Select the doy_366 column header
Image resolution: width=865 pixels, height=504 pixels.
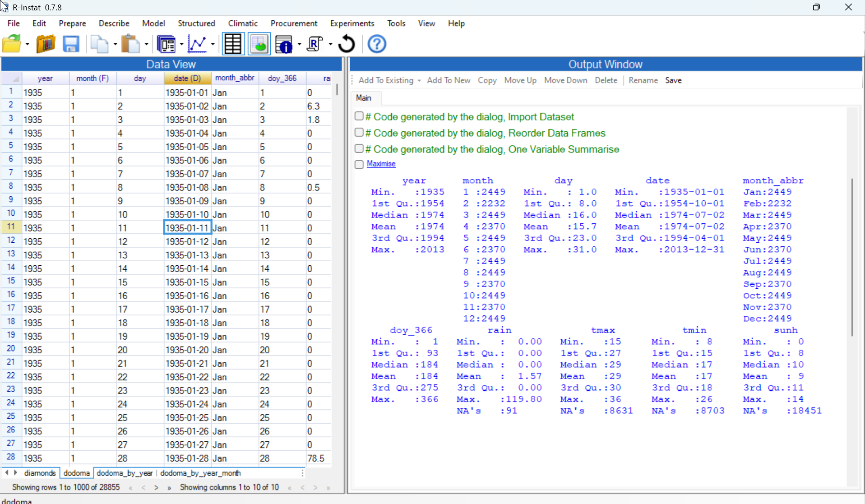(x=282, y=79)
